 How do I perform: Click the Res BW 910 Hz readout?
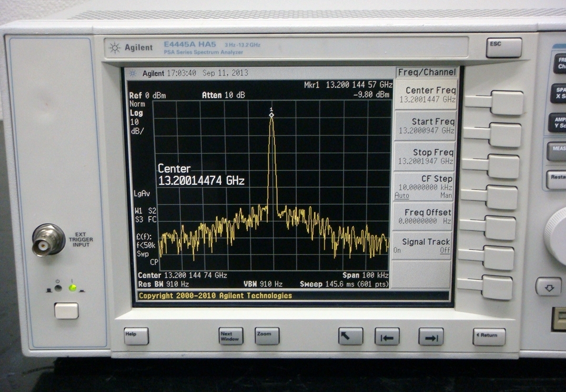coord(163,285)
